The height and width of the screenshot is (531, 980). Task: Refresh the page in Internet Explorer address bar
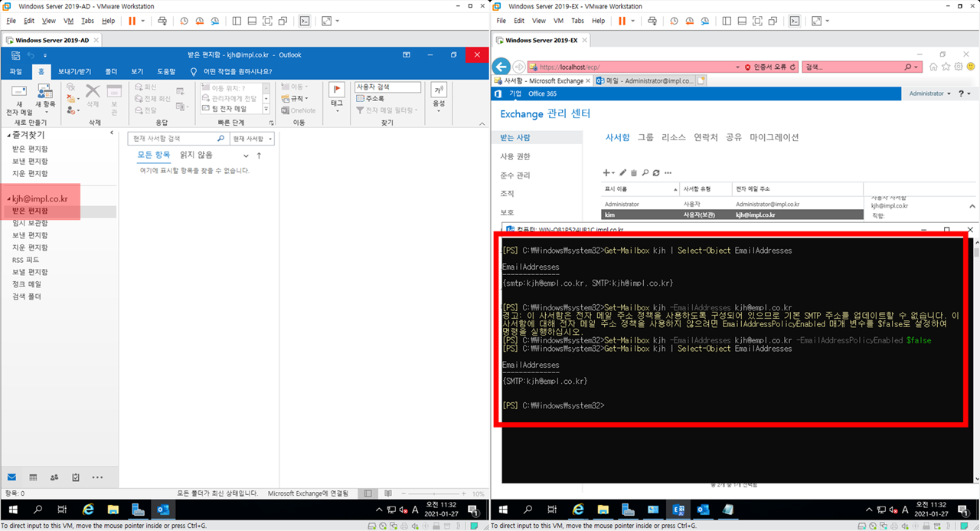click(x=793, y=67)
